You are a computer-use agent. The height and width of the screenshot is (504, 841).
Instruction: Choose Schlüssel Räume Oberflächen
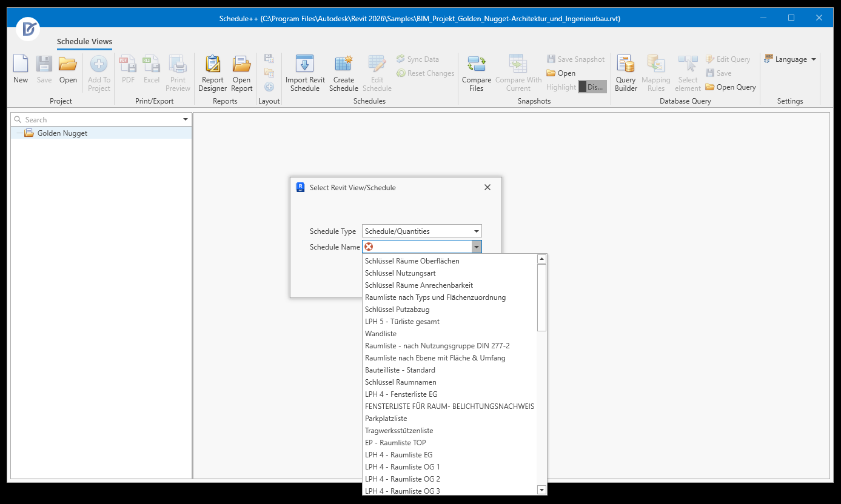(450, 261)
